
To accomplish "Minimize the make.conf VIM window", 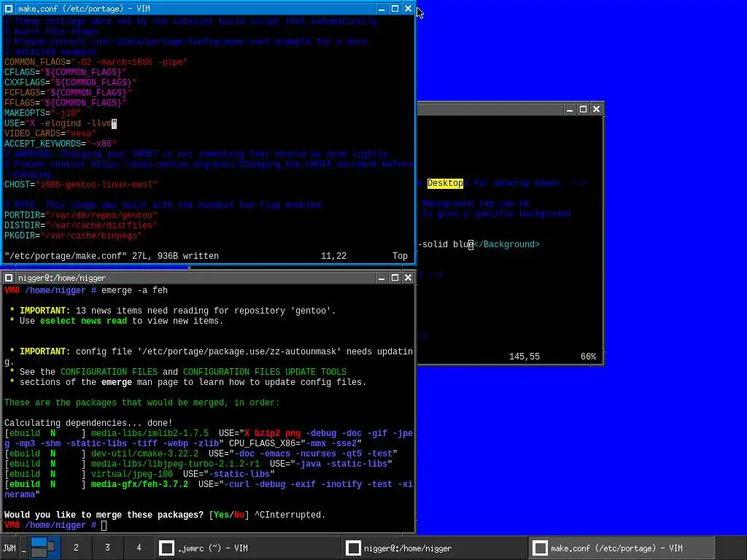I will click(381, 9).
